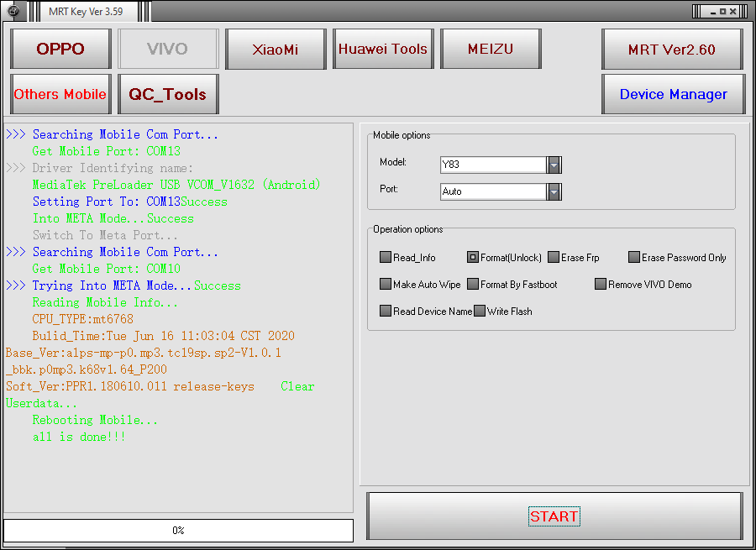Enable the Erase Frp checkbox
756x550 pixels.
(554, 258)
